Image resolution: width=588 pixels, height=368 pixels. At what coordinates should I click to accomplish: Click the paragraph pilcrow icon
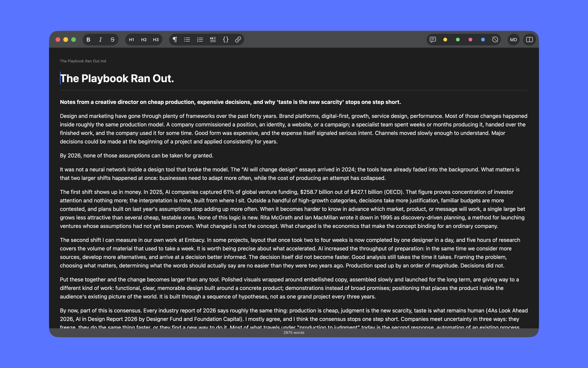point(175,39)
